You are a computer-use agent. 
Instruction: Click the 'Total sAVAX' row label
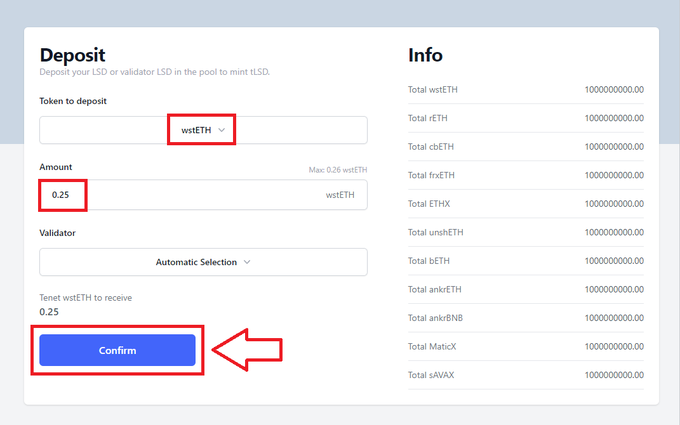tap(431, 375)
